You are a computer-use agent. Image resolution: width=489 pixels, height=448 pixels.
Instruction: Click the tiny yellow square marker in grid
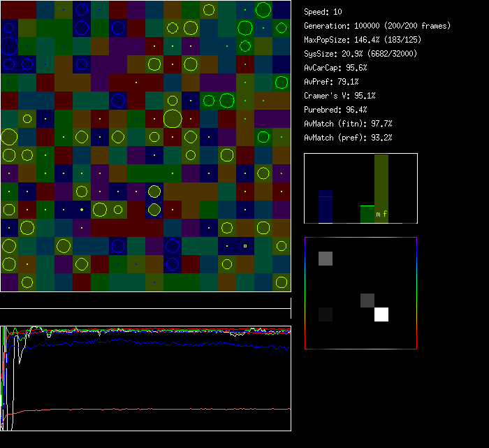click(x=245, y=246)
